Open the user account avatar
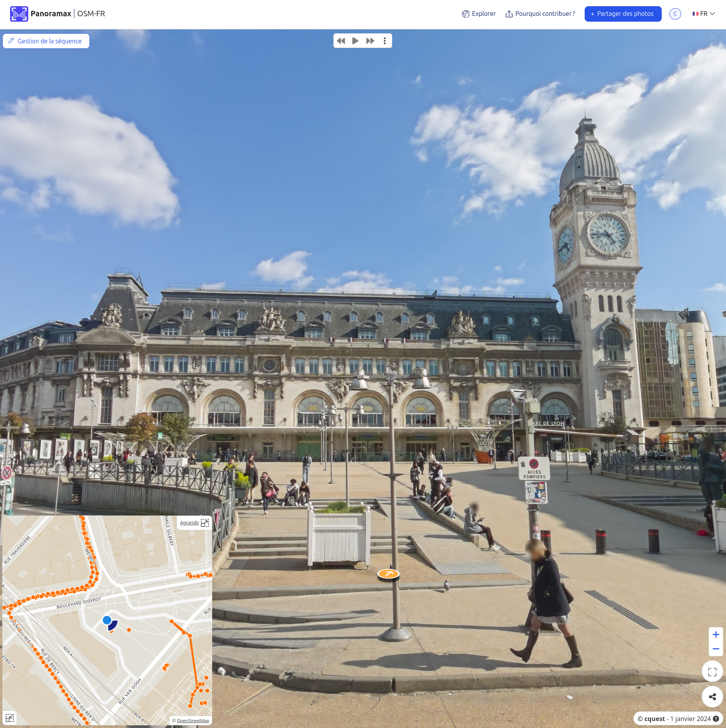726x728 pixels. [675, 14]
